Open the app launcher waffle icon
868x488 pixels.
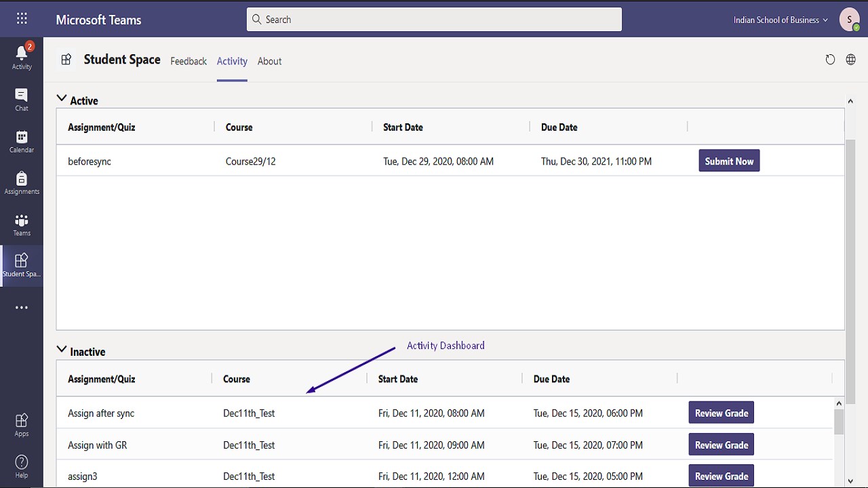click(22, 19)
